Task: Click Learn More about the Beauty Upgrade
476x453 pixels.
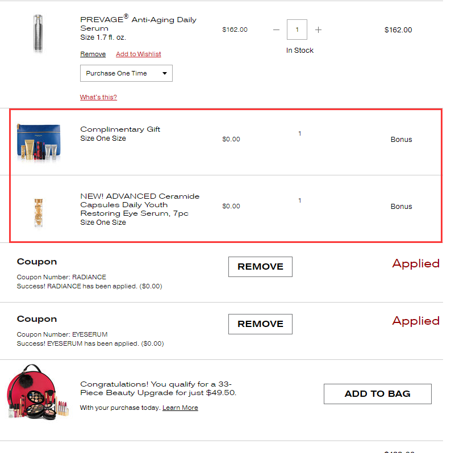Action: pyautogui.click(x=180, y=407)
